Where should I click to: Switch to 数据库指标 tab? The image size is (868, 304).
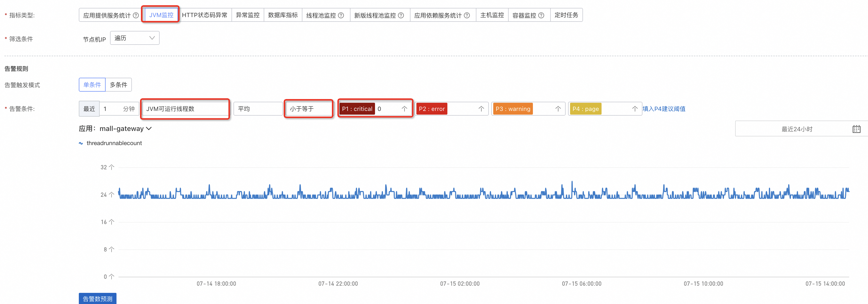click(283, 15)
